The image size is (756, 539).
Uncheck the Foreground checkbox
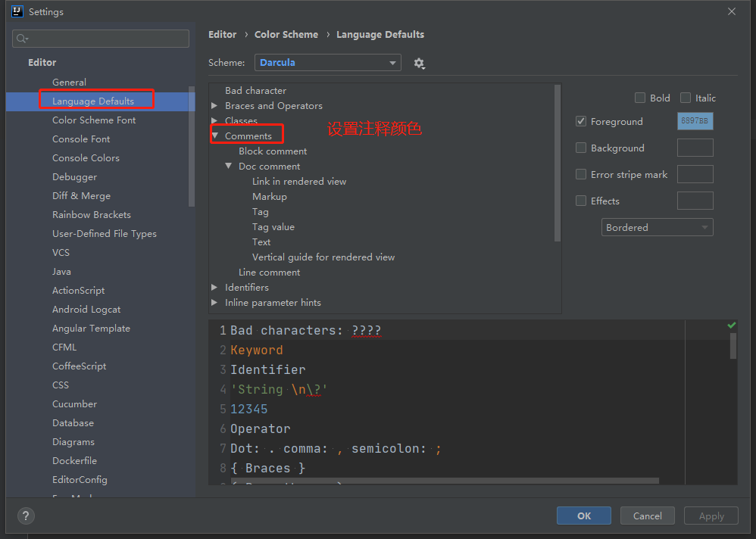click(x=581, y=121)
